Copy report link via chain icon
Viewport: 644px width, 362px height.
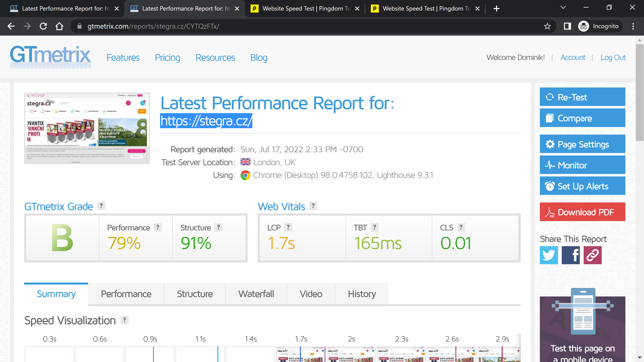coord(593,255)
